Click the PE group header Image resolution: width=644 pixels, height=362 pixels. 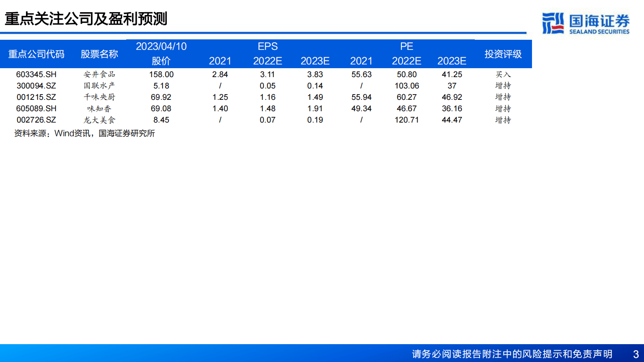click(x=407, y=46)
